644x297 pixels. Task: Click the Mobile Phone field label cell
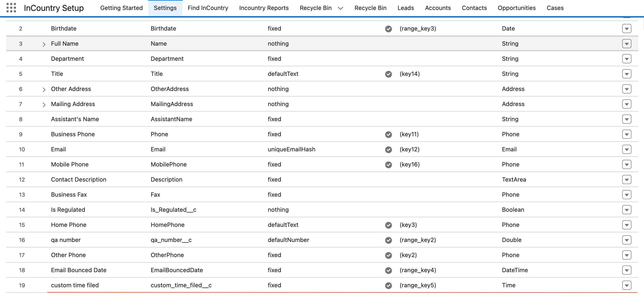pos(70,164)
